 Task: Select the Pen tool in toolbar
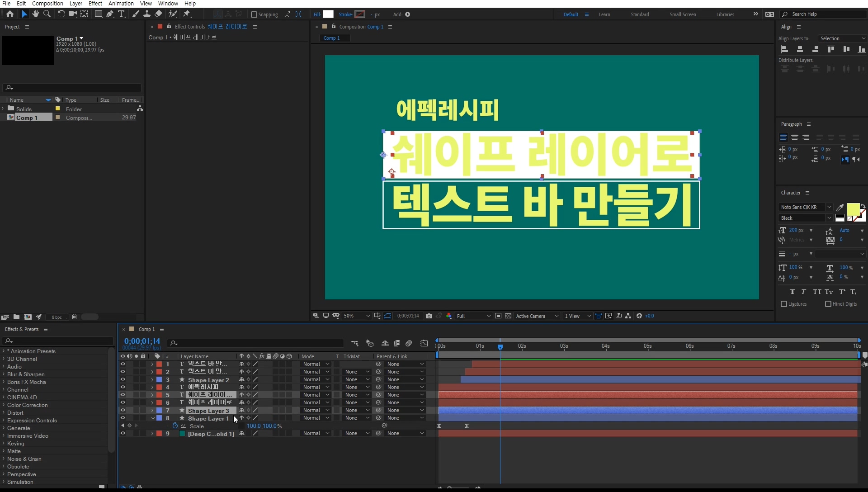tap(110, 14)
